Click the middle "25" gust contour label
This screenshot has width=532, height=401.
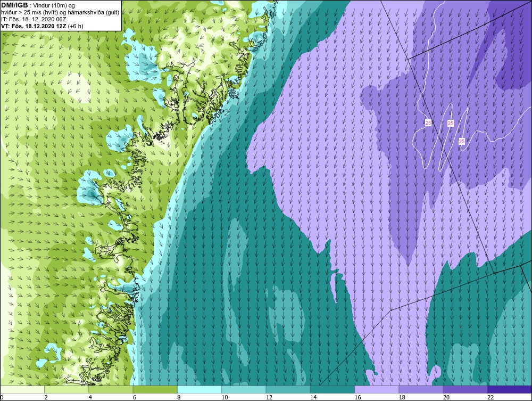pyautogui.click(x=451, y=123)
